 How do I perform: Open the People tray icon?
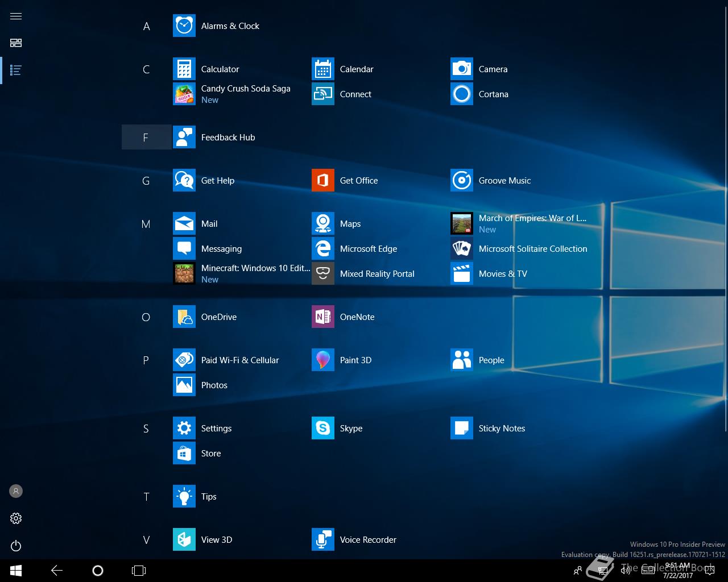coord(578,571)
